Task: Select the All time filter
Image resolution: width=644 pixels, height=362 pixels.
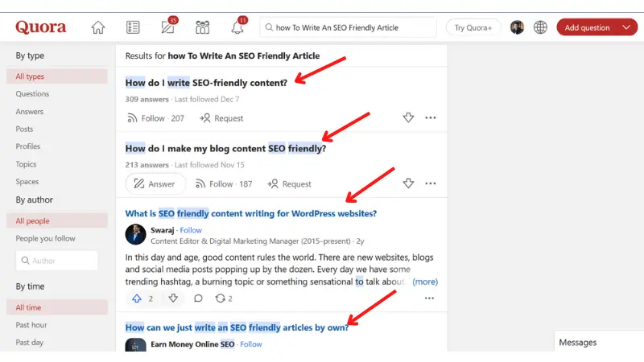Action: pos(57,307)
